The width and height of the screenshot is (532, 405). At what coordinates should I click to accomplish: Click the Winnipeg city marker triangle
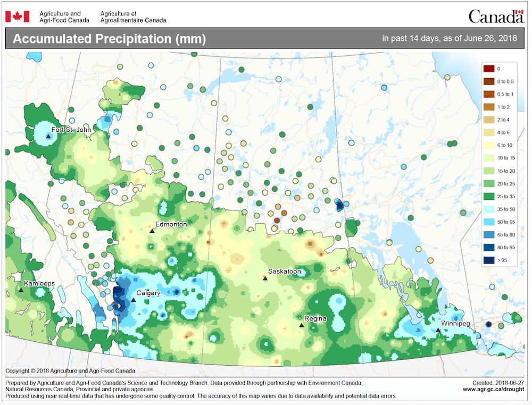438,330
